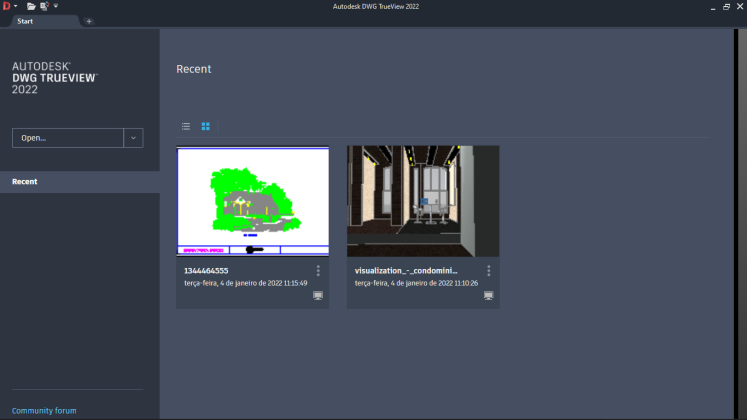Expand the Open button dropdown arrow
747x420 pixels.
coord(133,138)
